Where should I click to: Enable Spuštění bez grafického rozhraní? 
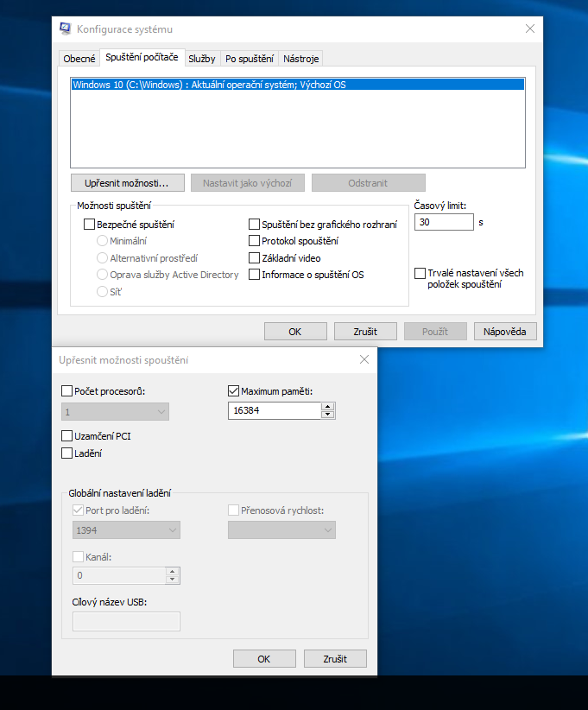(254, 225)
